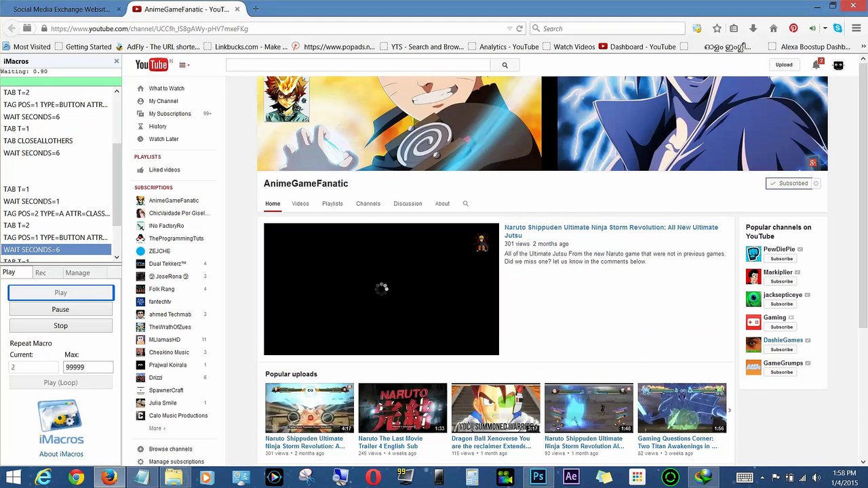Expand More subscriptions in sidebar
Image resolution: width=868 pixels, height=488 pixels.
(157, 428)
